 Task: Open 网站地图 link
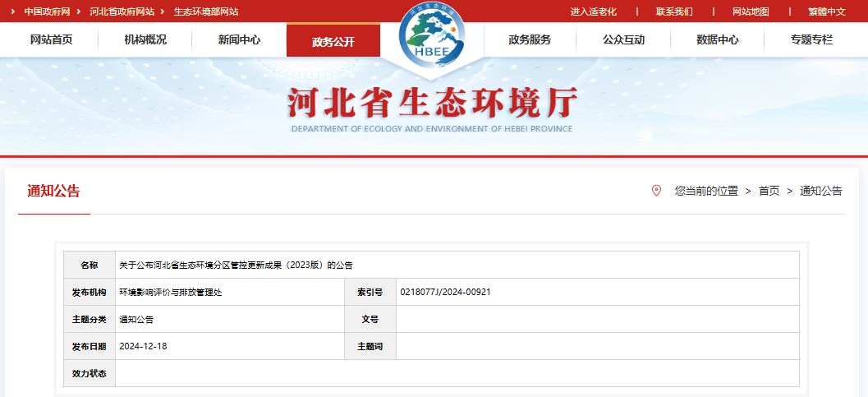(751, 12)
